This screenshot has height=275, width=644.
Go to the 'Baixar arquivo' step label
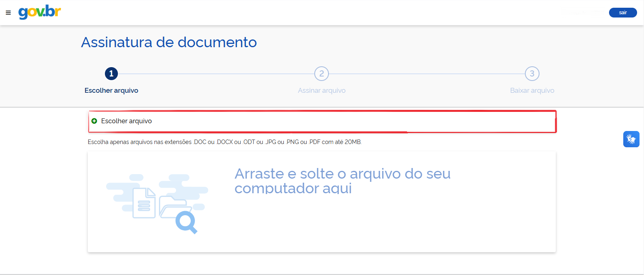(532, 90)
